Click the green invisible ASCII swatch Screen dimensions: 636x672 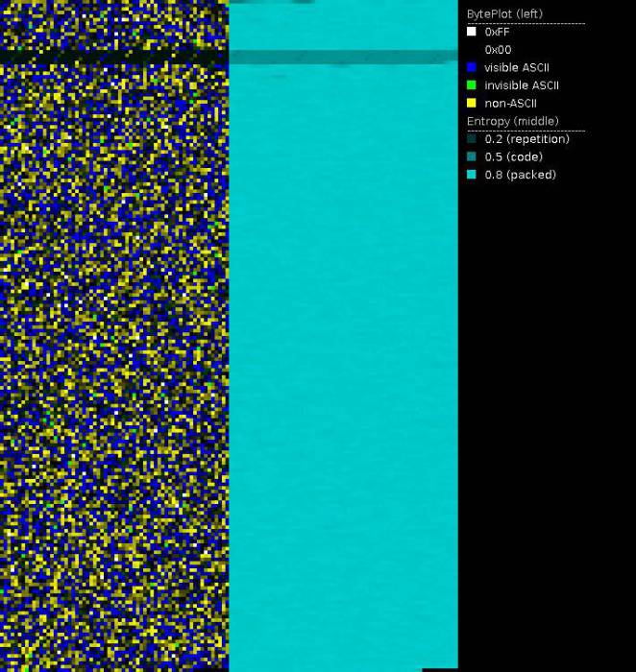click(x=472, y=85)
